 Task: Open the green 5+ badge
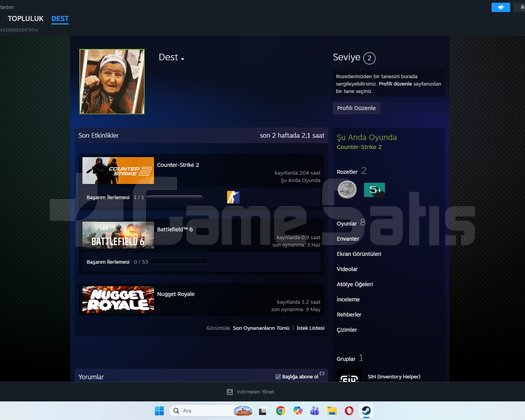pos(374,190)
